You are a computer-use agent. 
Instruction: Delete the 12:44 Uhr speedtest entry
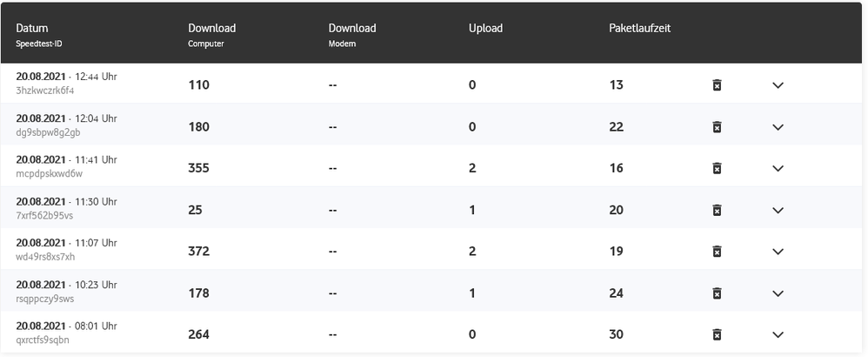tap(717, 85)
